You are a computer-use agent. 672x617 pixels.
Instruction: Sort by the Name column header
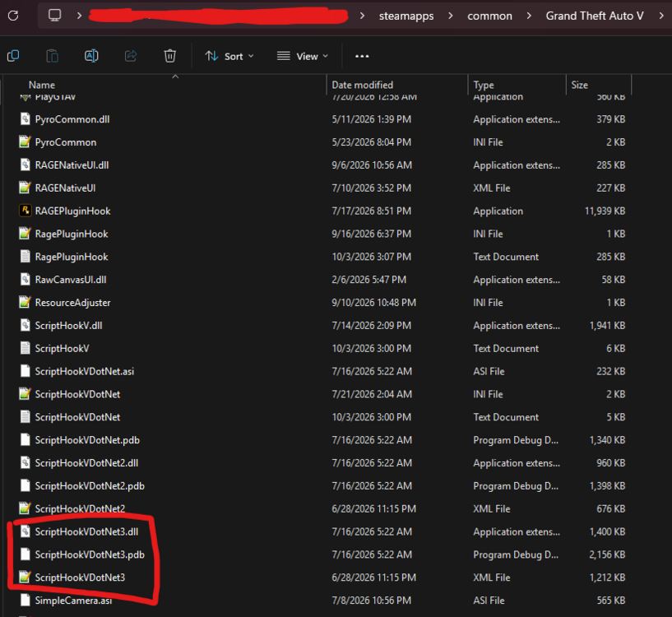(42, 85)
